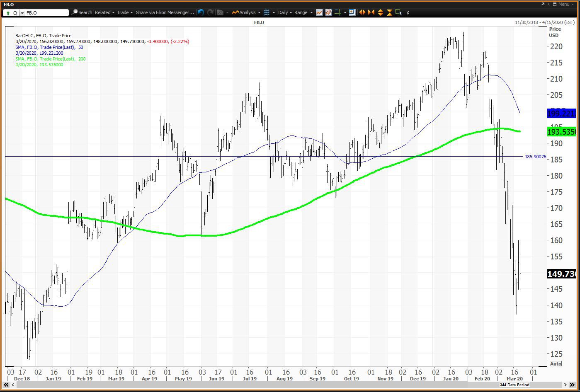This screenshot has width=580, height=392.
Task: Click the 149.73 last price tag
Action: (561, 274)
